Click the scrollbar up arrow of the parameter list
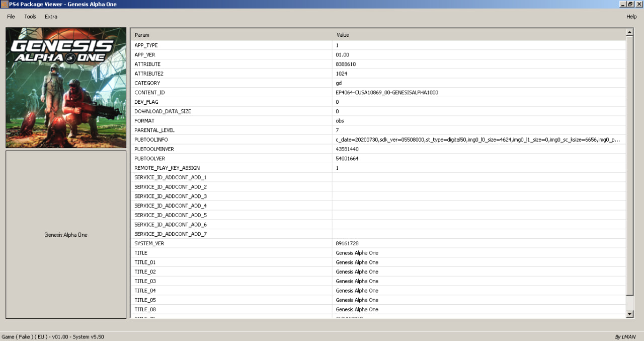This screenshot has height=341, width=644. coord(629,32)
